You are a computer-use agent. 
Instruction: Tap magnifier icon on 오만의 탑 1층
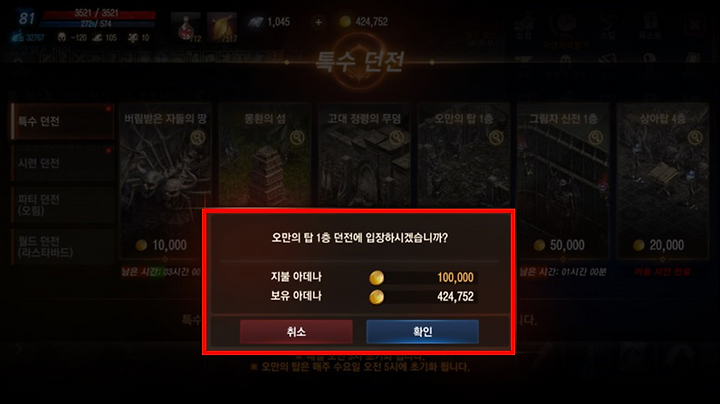[496, 137]
